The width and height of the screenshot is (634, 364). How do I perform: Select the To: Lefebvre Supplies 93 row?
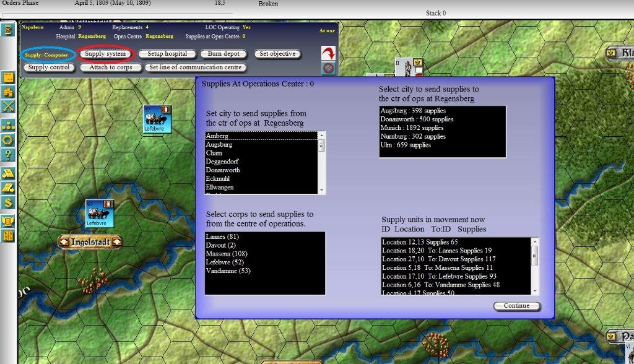(456, 276)
